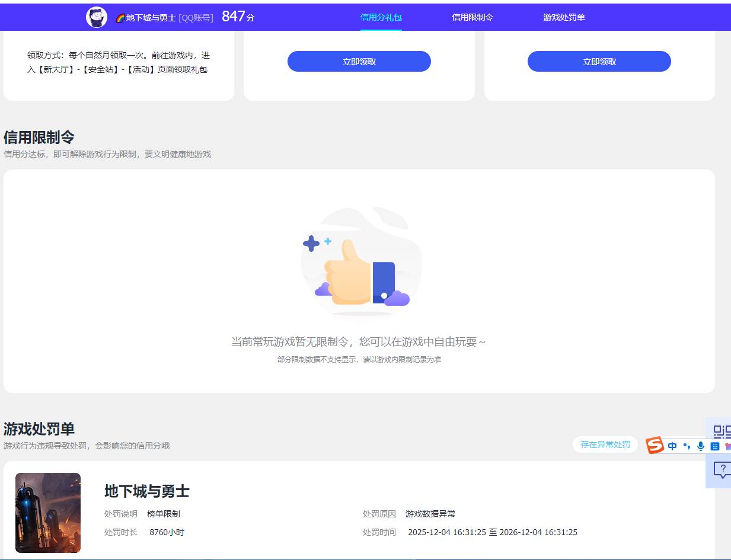Click the Sogou input method S icon
This screenshot has height=560, width=731.
[654, 446]
